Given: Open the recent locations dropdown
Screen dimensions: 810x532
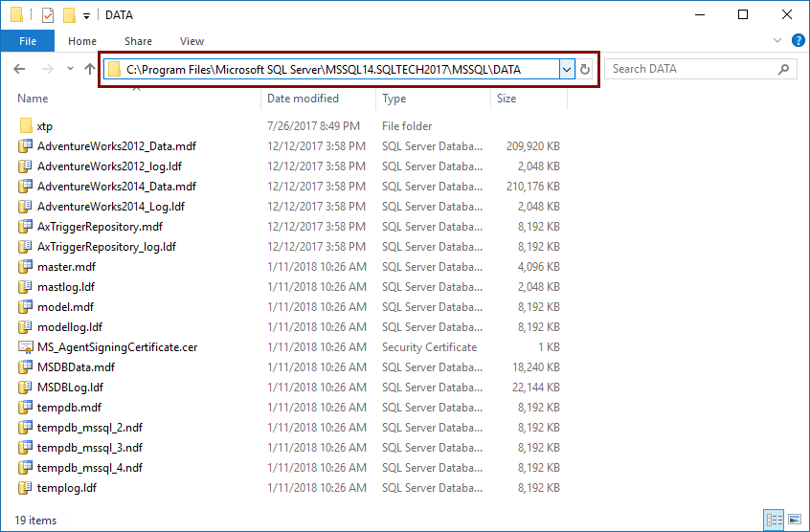Looking at the screenshot, I should click(70, 68).
